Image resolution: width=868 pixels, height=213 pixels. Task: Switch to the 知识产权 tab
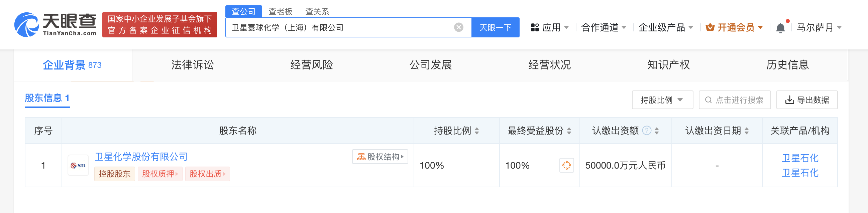click(x=668, y=65)
